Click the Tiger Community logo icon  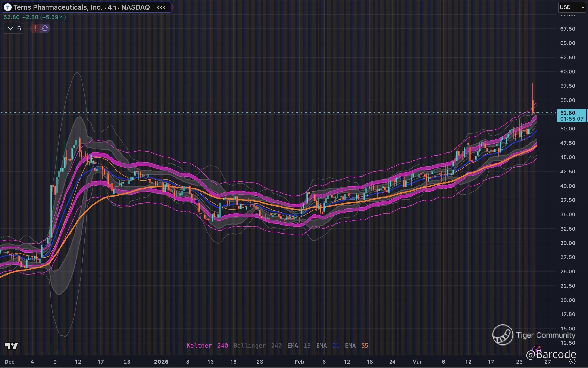tap(503, 335)
